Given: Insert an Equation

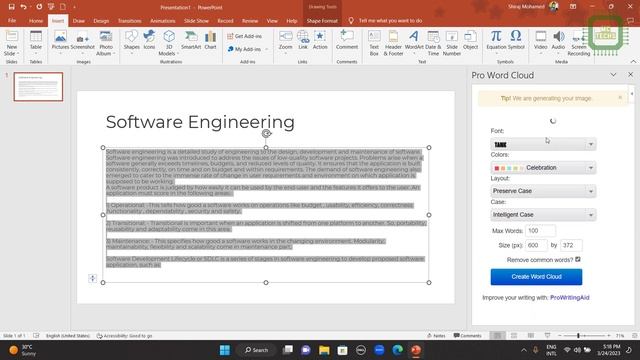Looking at the screenshot, I should pos(496,41).
